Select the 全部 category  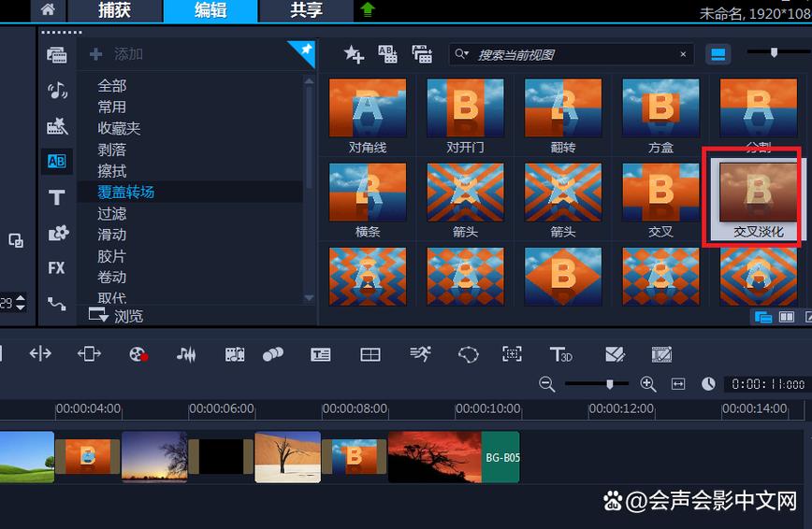click(112, 85)
